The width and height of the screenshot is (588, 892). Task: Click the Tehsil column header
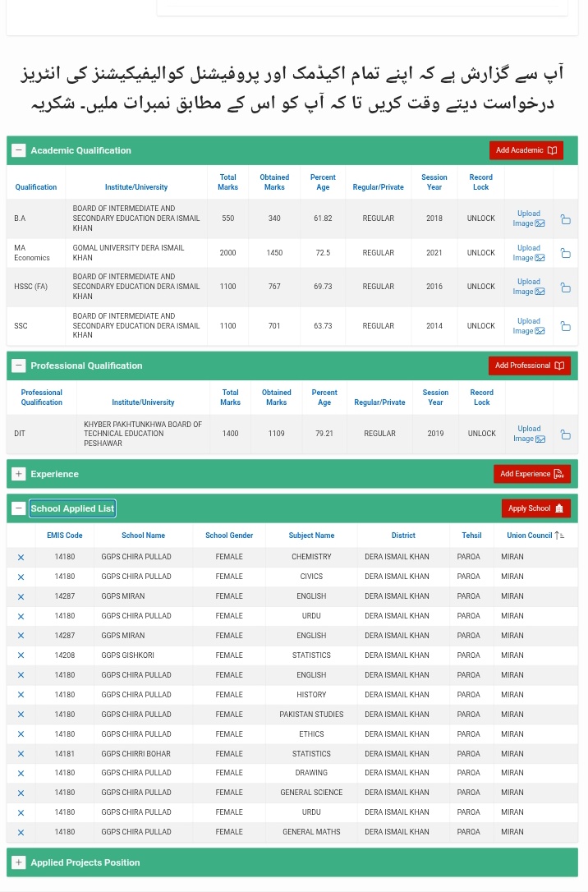tap(471, 536)
